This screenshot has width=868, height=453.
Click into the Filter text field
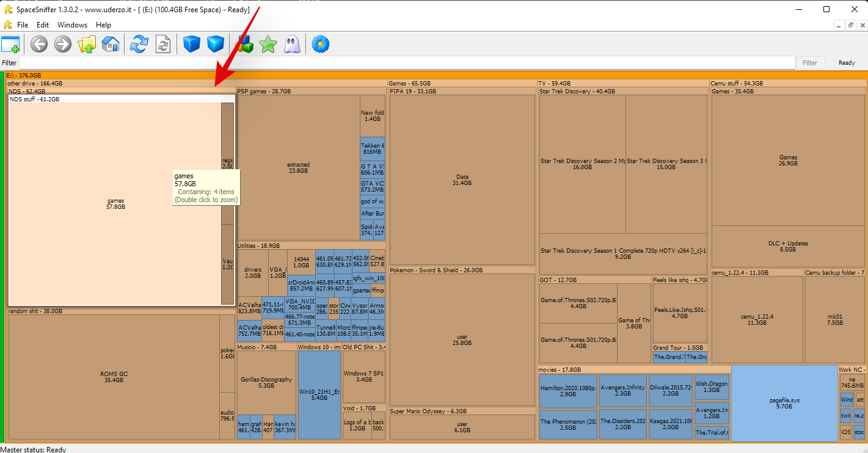click(407, 63)
